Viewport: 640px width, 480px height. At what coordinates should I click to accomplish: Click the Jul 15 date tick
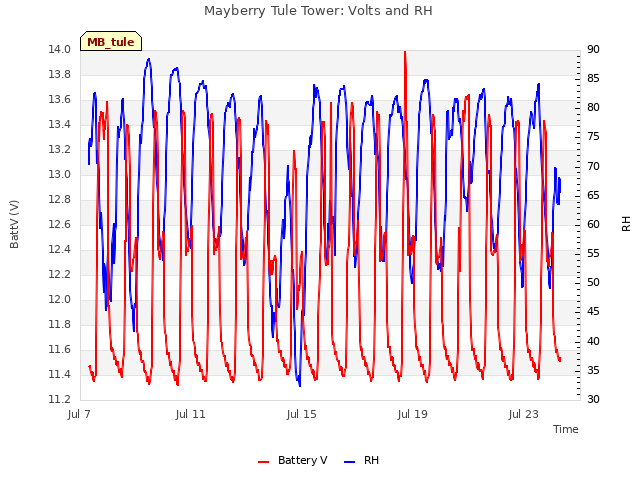[301, 414]
